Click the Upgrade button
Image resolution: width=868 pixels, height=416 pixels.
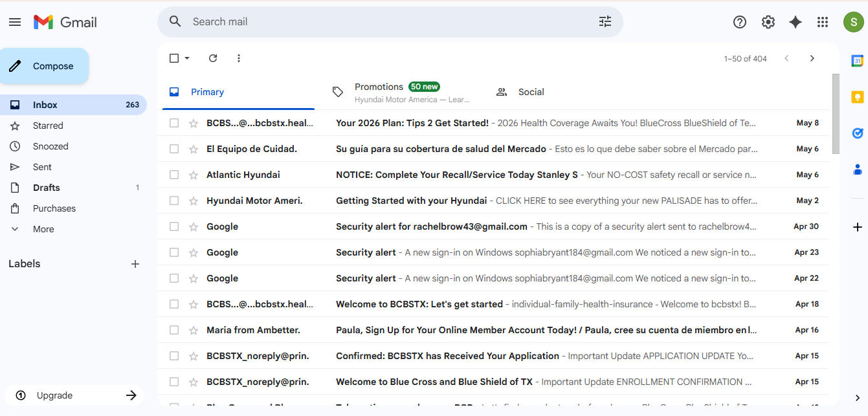coord(74,395)
